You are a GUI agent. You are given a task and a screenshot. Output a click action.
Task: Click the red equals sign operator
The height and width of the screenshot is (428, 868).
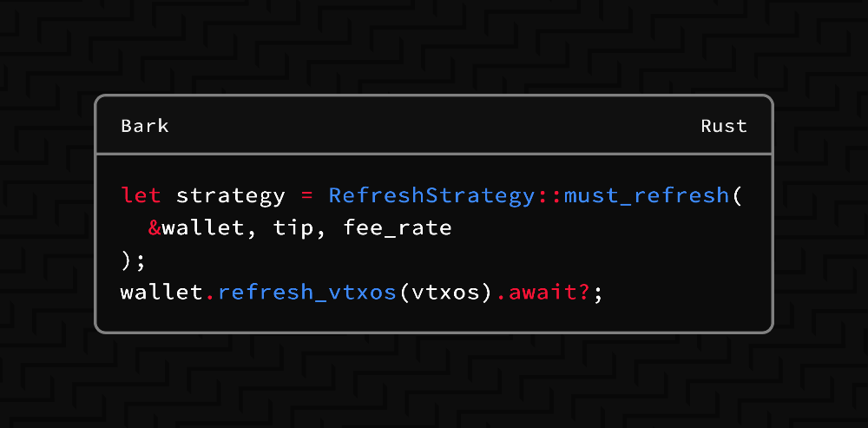(306, 195)
